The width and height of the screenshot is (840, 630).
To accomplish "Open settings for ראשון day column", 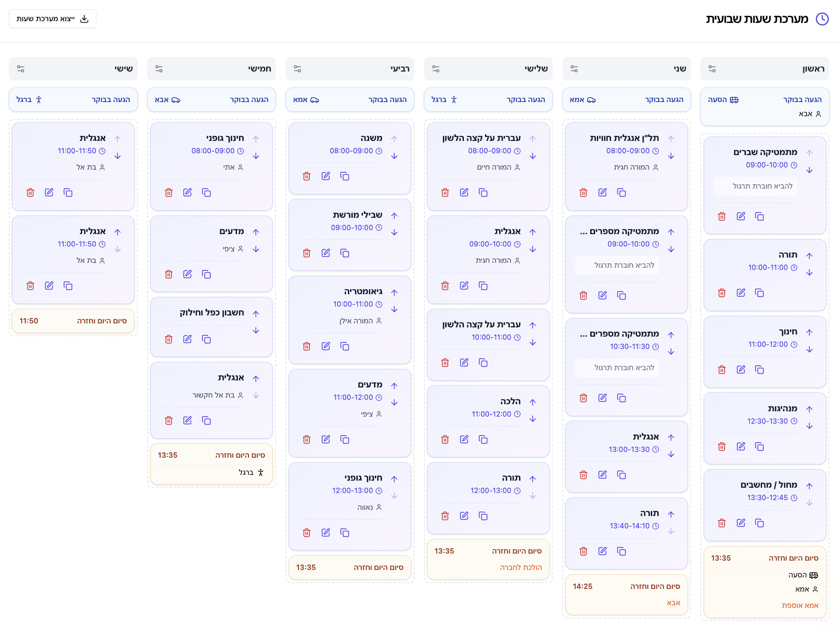I will 712,69.
